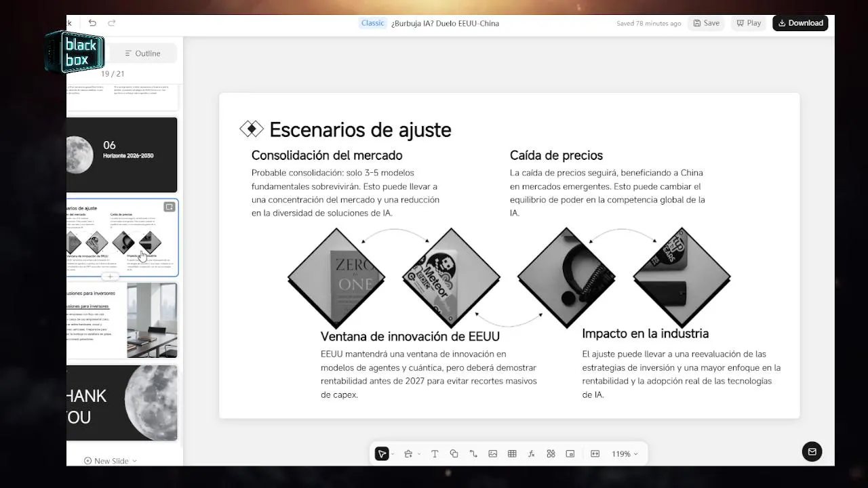Select the Text tool

[x=435, y=454]
